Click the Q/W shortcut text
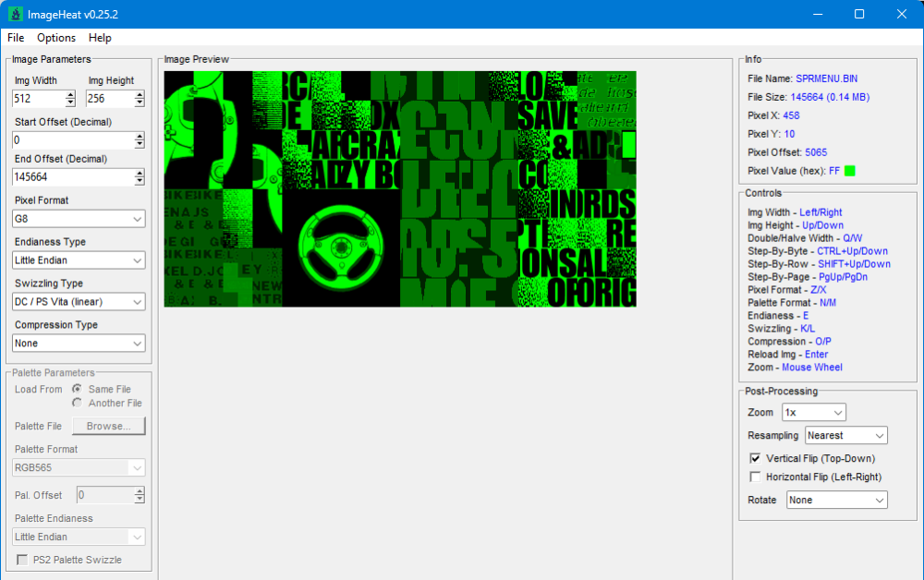 point(852,238)
